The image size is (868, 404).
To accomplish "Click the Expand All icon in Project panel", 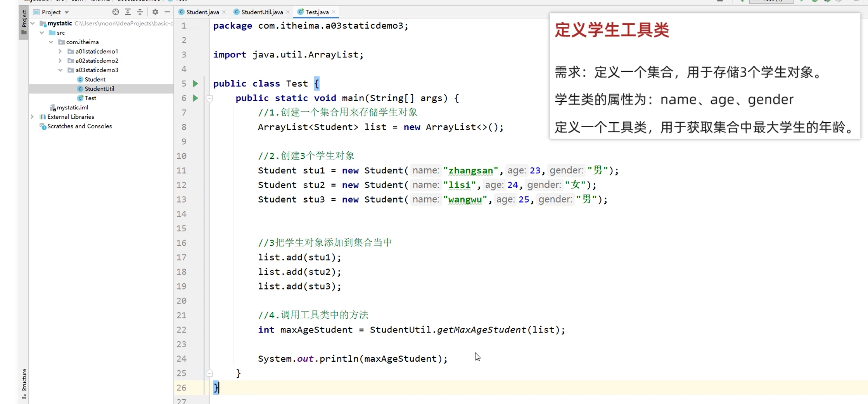I will [128, 12].
